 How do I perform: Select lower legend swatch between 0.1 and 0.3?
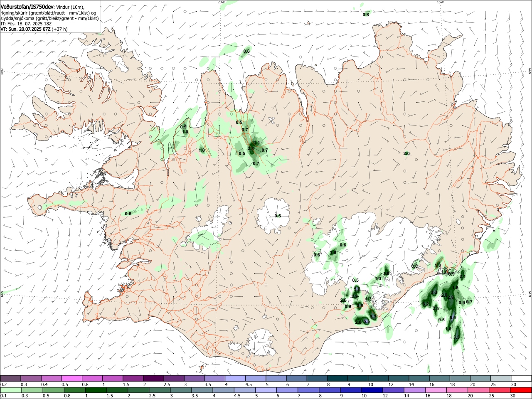(x=11, y=390)
